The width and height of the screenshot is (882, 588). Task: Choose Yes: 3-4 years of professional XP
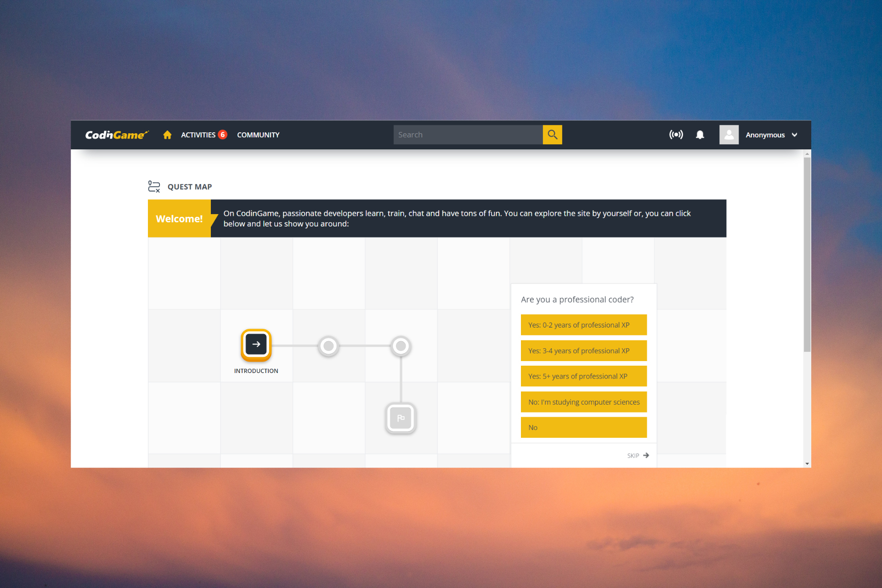point(583,351)
